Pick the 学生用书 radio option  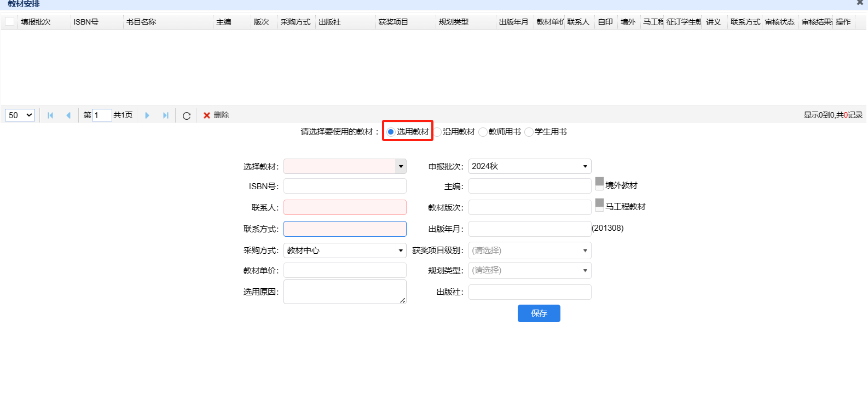pyautogui.click(x=529, y=132)
